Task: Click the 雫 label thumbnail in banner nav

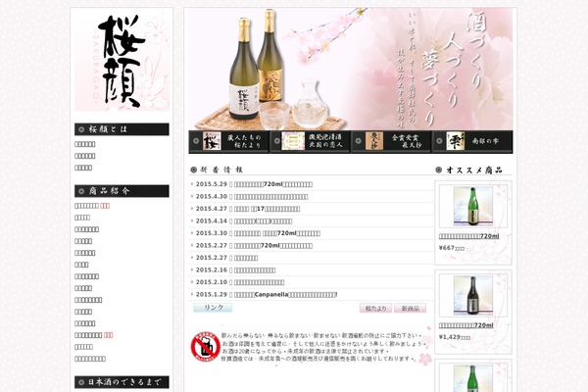Action: coord(456,141)
